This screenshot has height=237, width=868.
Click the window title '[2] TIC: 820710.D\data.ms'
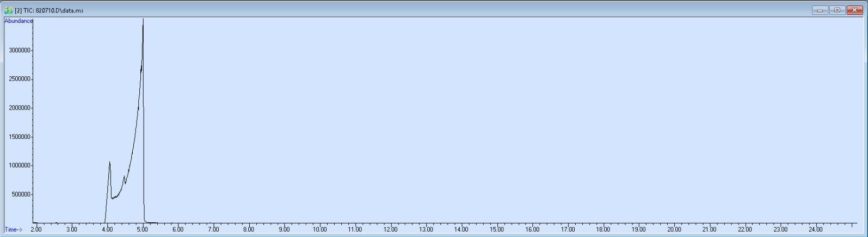(49, 10)
